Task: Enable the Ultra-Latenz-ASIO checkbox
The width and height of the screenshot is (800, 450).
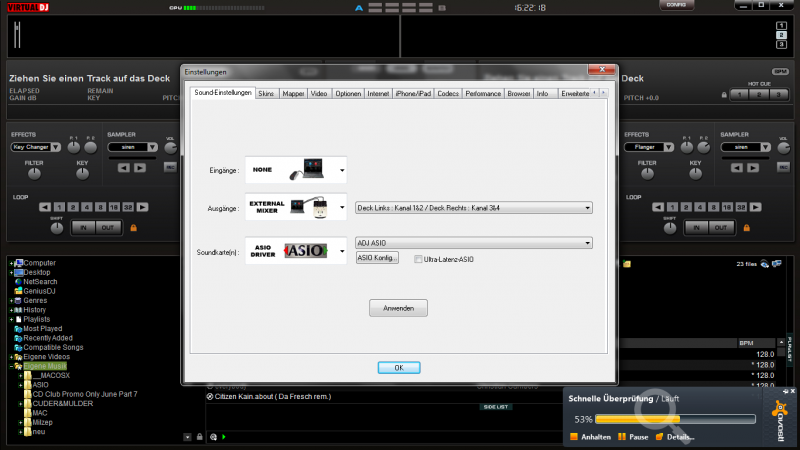Action: (418, 259)
